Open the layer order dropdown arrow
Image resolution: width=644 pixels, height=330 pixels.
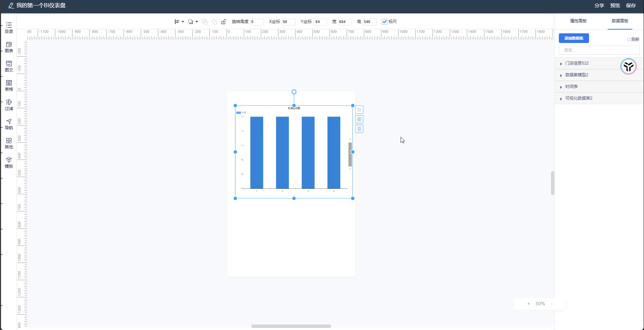tap(197, 22)
